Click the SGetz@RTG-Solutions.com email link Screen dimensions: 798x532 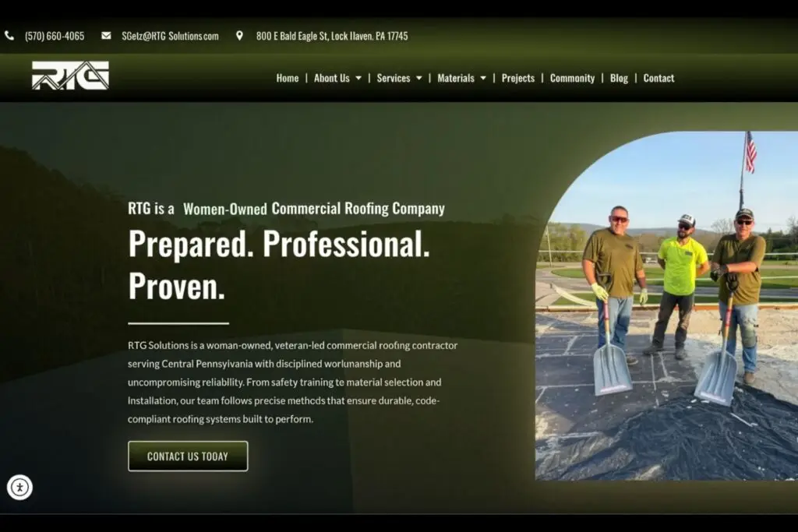point(170,36)
